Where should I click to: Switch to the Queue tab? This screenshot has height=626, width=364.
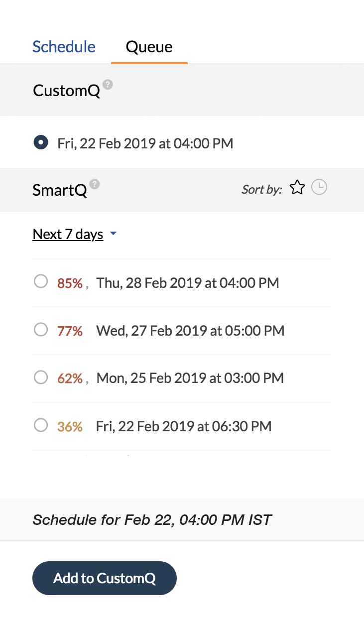(x=149, y=47)
